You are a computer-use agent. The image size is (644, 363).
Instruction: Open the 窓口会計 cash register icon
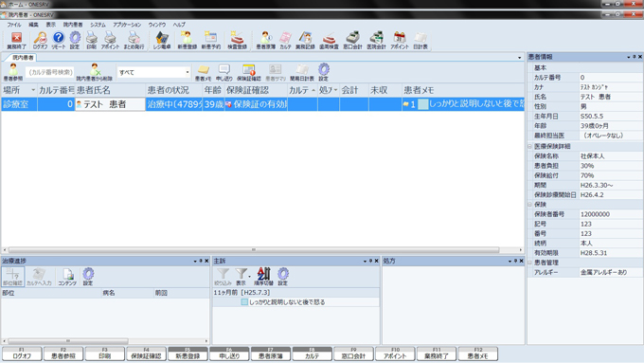[352, 41]
